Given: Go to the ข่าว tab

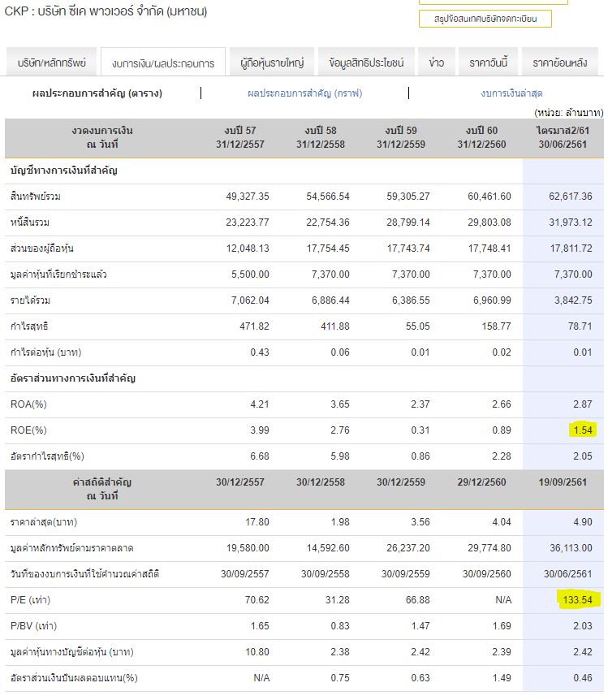Looking at the screenshot, I should [436, 63].
